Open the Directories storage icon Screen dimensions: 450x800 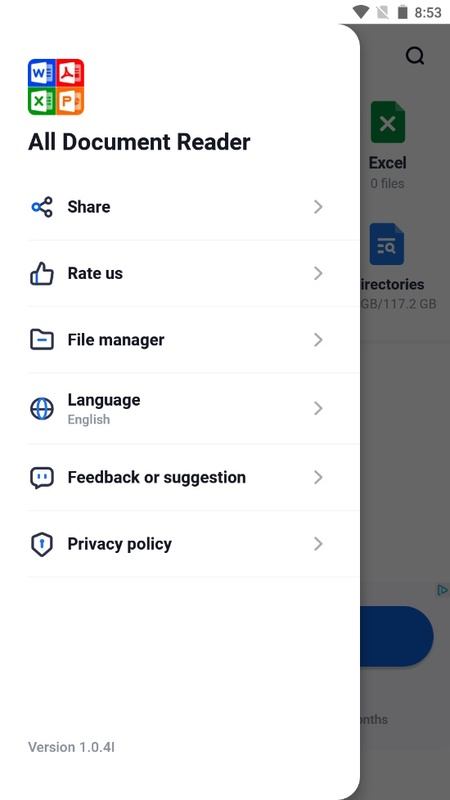coord(387,244)
